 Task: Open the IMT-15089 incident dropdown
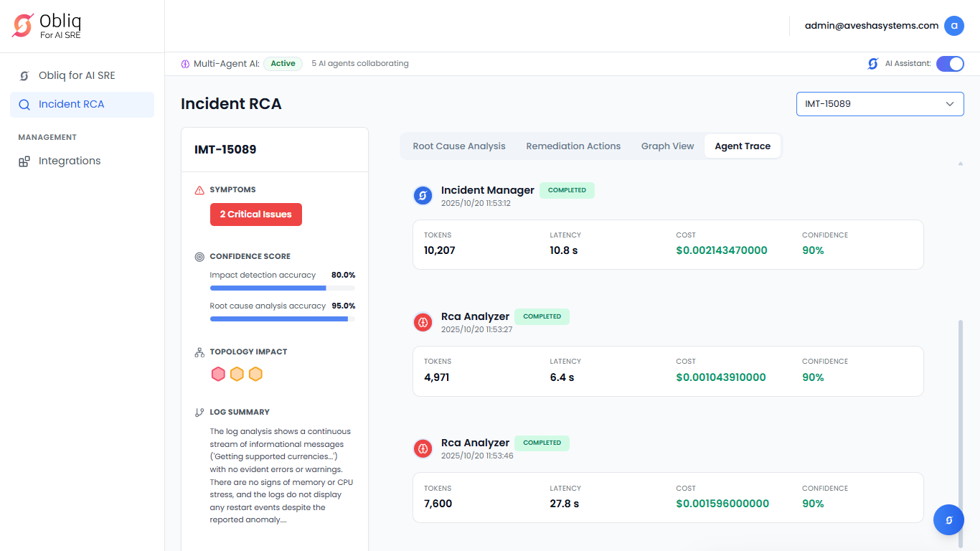(x=880, y=104)
